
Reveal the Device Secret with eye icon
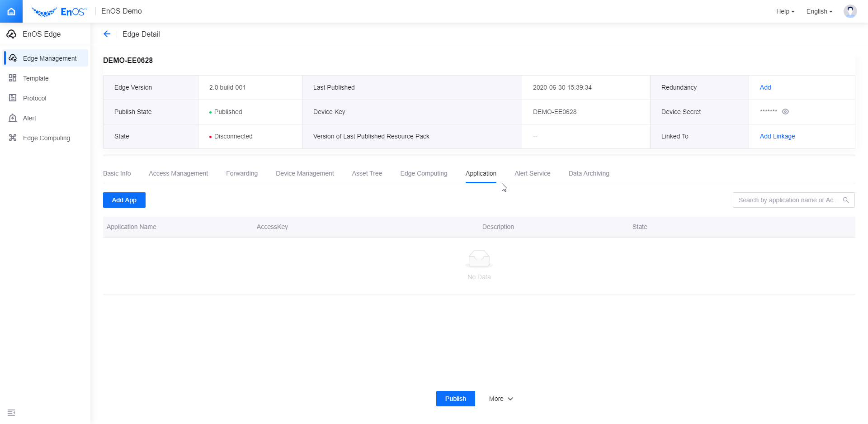[x=785, y=112]
